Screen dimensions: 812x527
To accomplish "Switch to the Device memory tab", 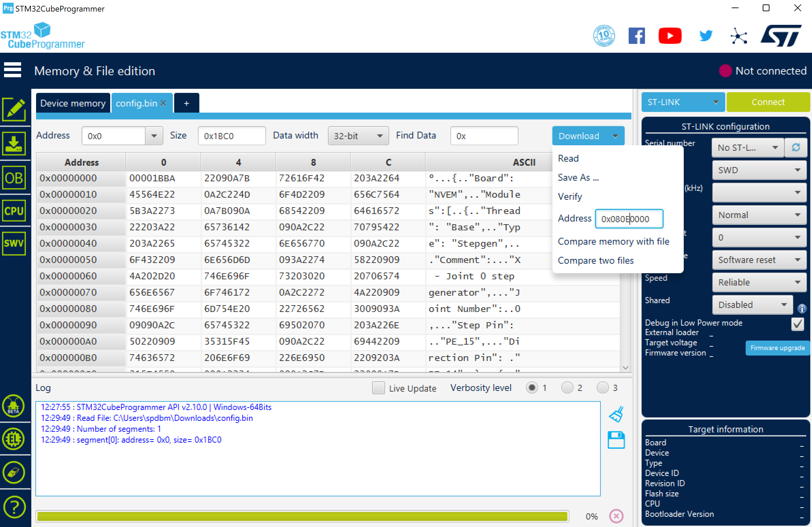I will (73, 103).
